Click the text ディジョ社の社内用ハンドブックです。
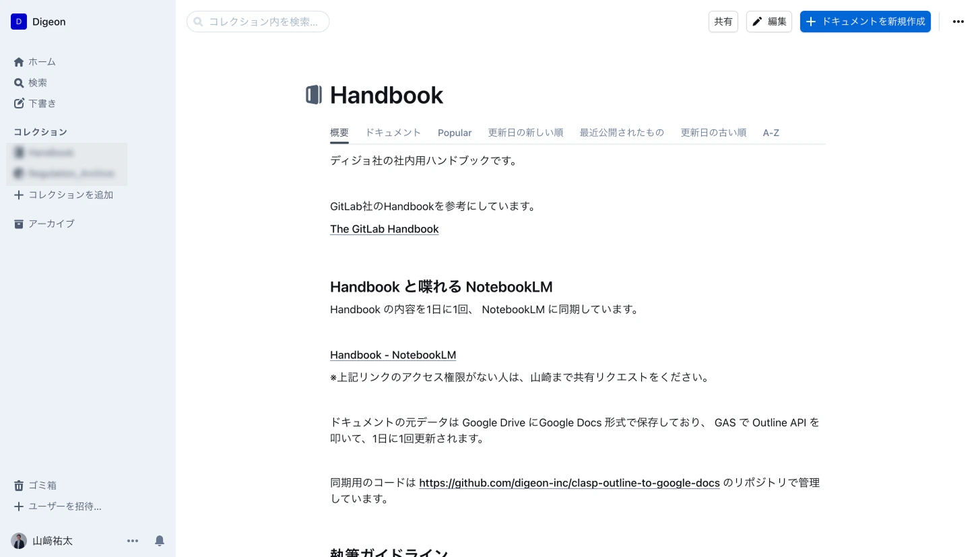This screenshot has width=980, height=557. tap(424, 161)
